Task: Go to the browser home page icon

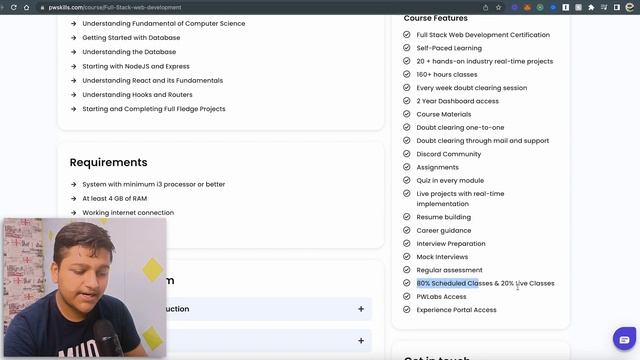Action: click(27, 7)
